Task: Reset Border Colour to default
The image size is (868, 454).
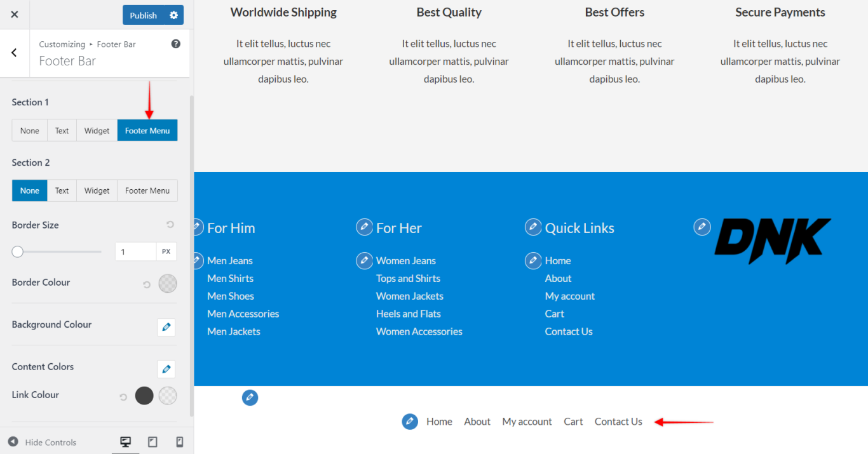Action: click(147, 285)
